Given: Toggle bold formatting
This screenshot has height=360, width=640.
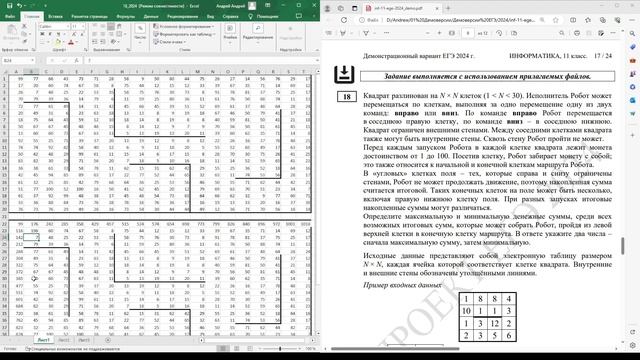Looking at the screenshot, I should point(42,34).
